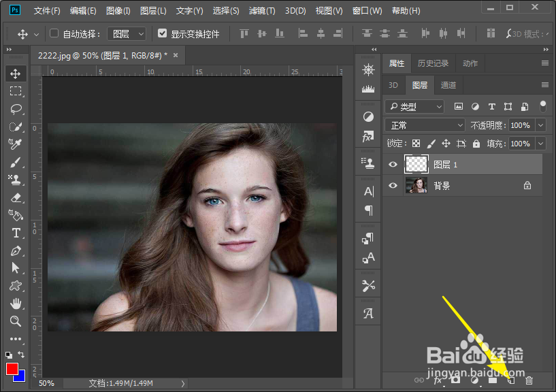Screen dimensions: 556x392
Task: Enable the 自动选择 checkbox
Action: pyautogui.click(x=54, y=33)
